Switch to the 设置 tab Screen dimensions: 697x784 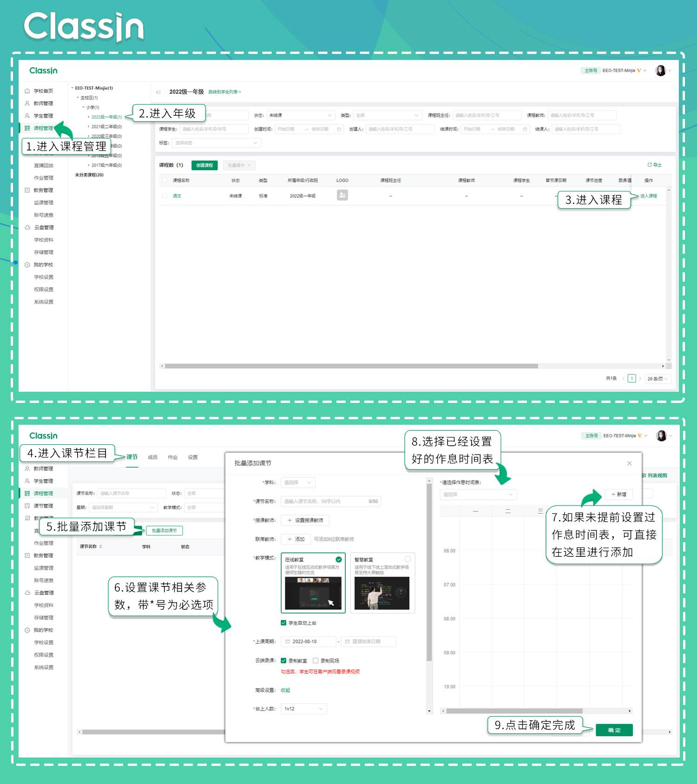click(193, 457)
